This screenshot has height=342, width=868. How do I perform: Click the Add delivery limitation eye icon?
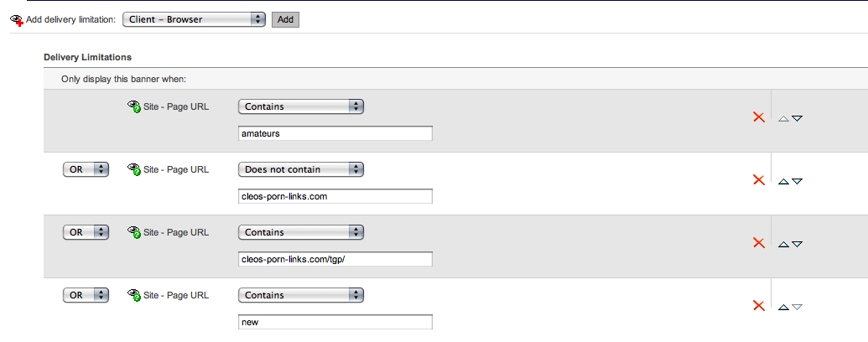[x=16, y=19]
